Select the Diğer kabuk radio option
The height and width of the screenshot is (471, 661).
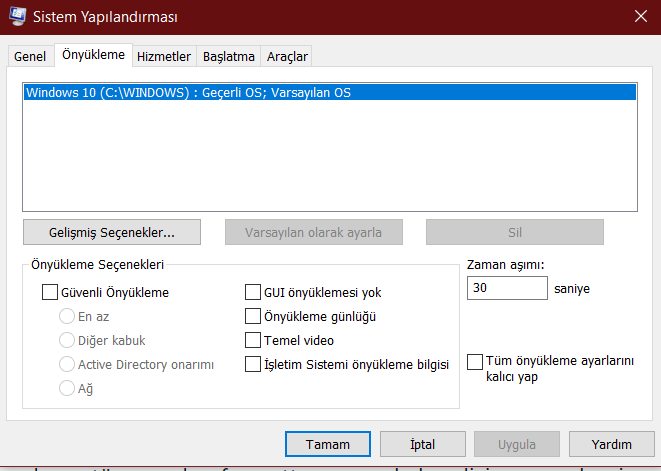[67, 340]
